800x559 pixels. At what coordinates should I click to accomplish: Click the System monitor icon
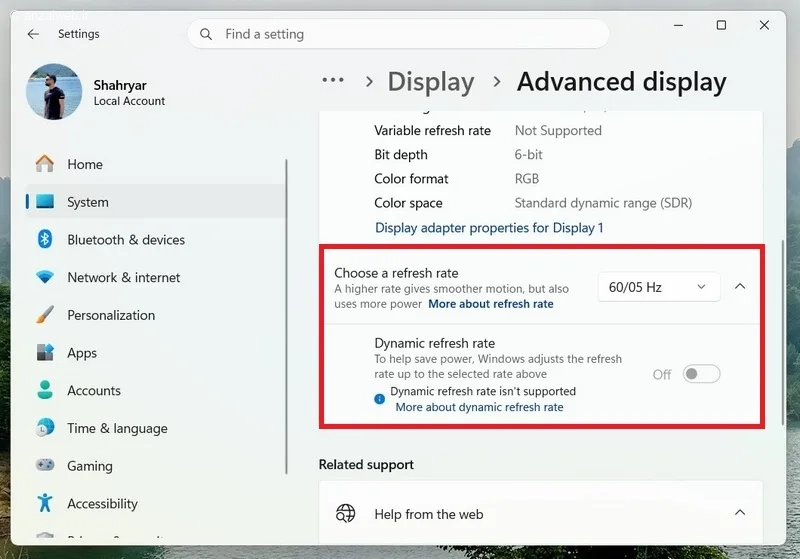[45, 201]
